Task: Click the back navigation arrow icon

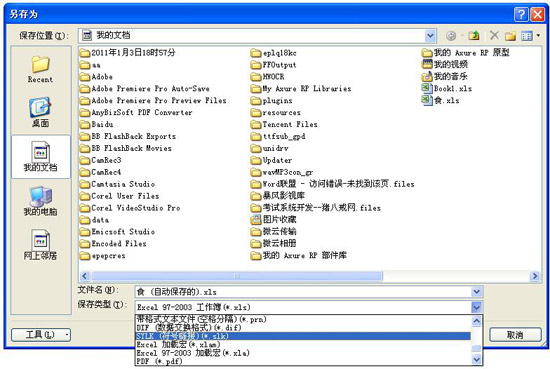Action: [x=451, y=35]
